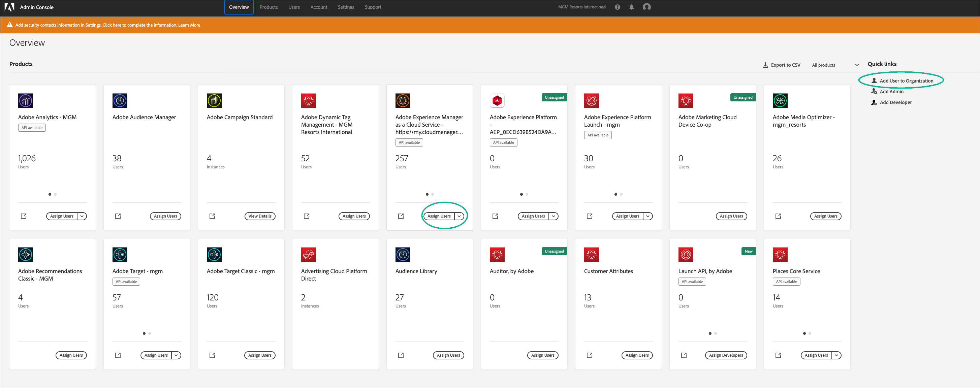
Task: Open the help question mark icon
Action: 618,7
